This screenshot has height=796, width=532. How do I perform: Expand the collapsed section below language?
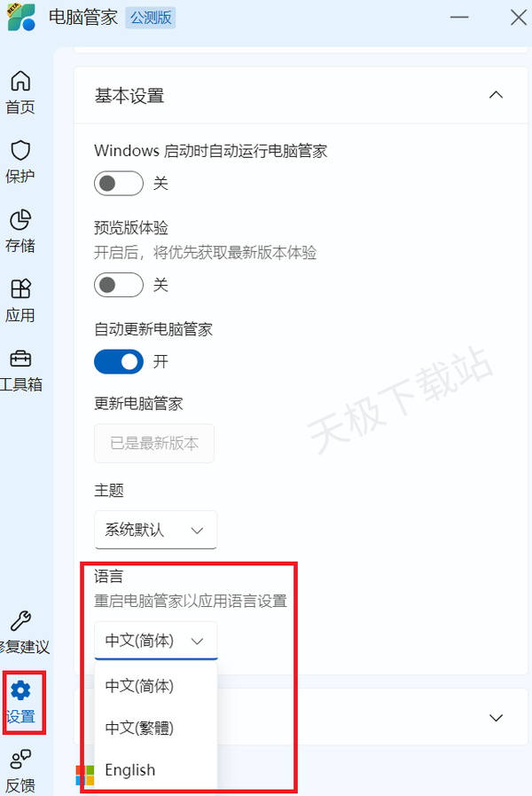496,717
